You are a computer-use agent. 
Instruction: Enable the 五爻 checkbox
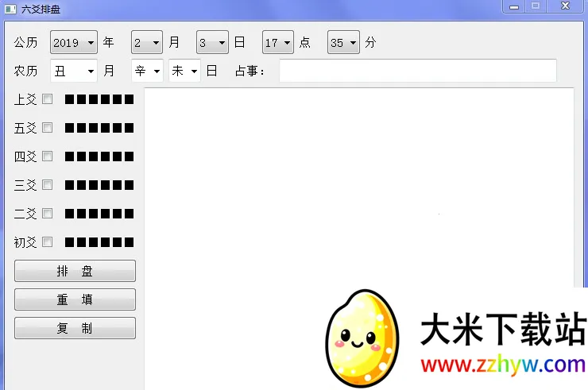tap(48, 128)
